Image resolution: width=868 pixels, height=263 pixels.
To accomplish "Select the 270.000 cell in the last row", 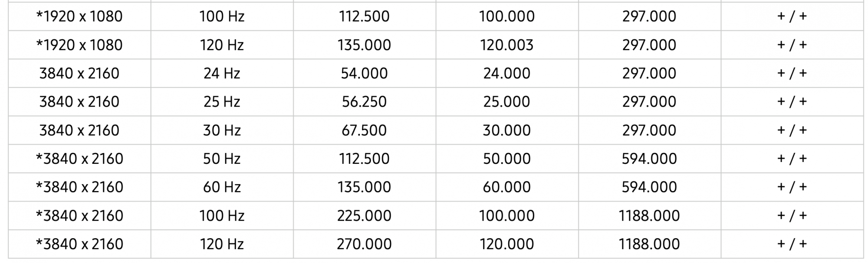I will [x=364, y=244].
